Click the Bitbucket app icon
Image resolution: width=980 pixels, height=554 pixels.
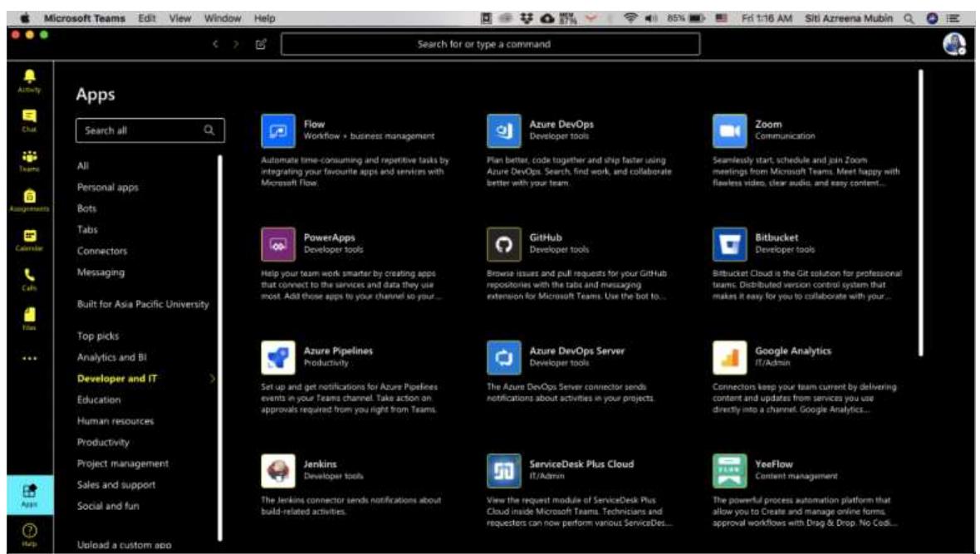click(729, 244)
